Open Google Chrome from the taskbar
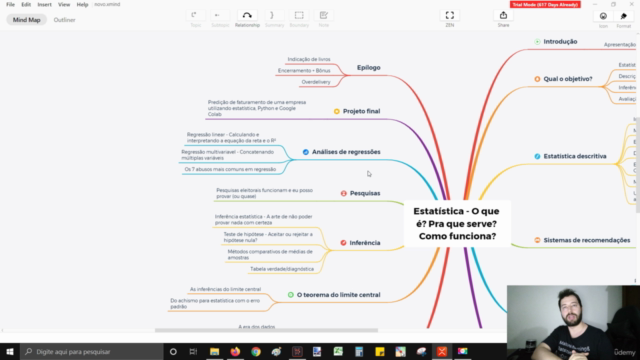This screenshot has height=360, width=640. click(x=256, y=351)
